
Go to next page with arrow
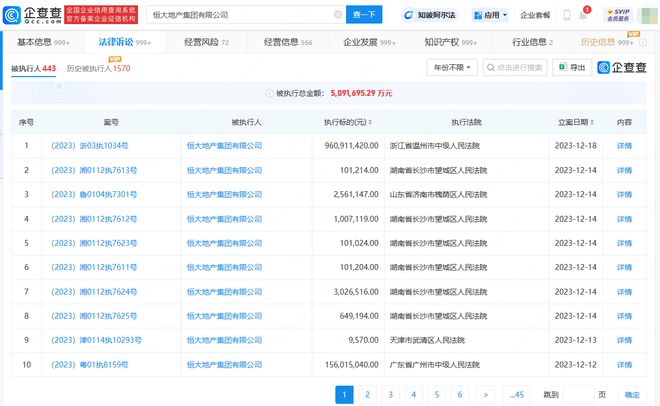pos(486,395)
